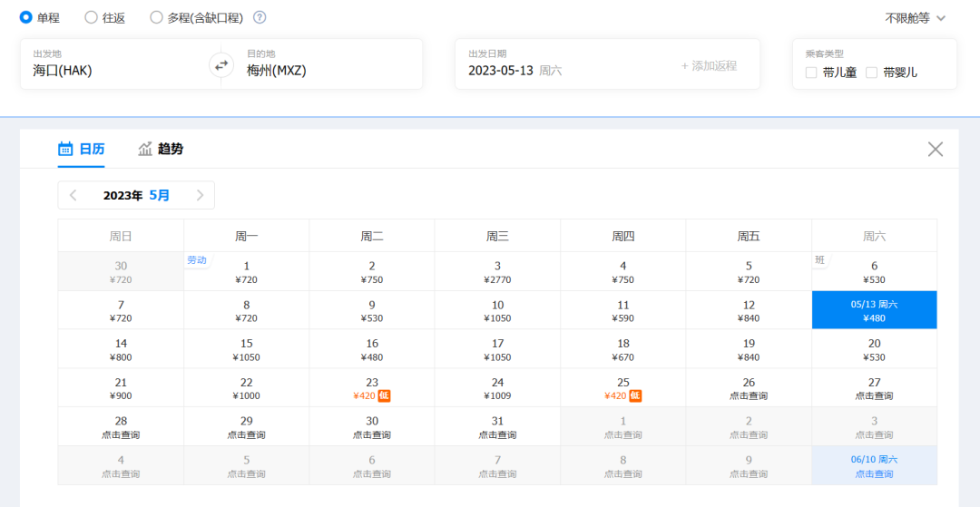Viewport: 980px width, 507px height.
Task: Select May 7 priced ¥720
Action: 121,310
